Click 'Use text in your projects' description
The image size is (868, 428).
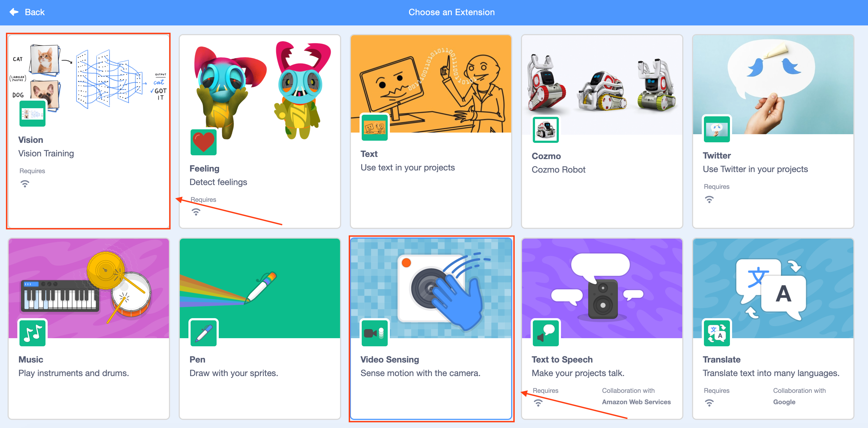pyautogui.click(x=408, y=168)
